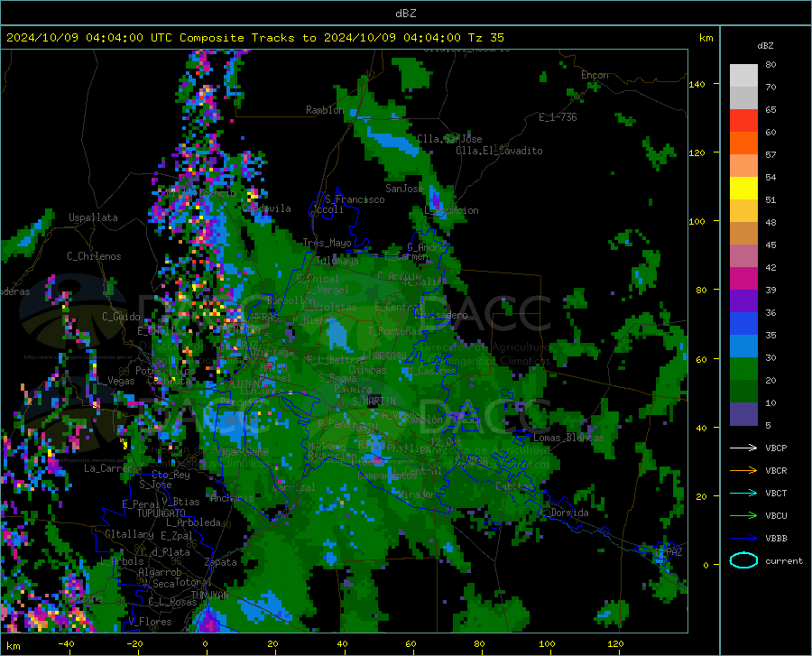Select the yellow 51-54 dBZ swatch
Viewport: 812px width, 656px height.
743,189
